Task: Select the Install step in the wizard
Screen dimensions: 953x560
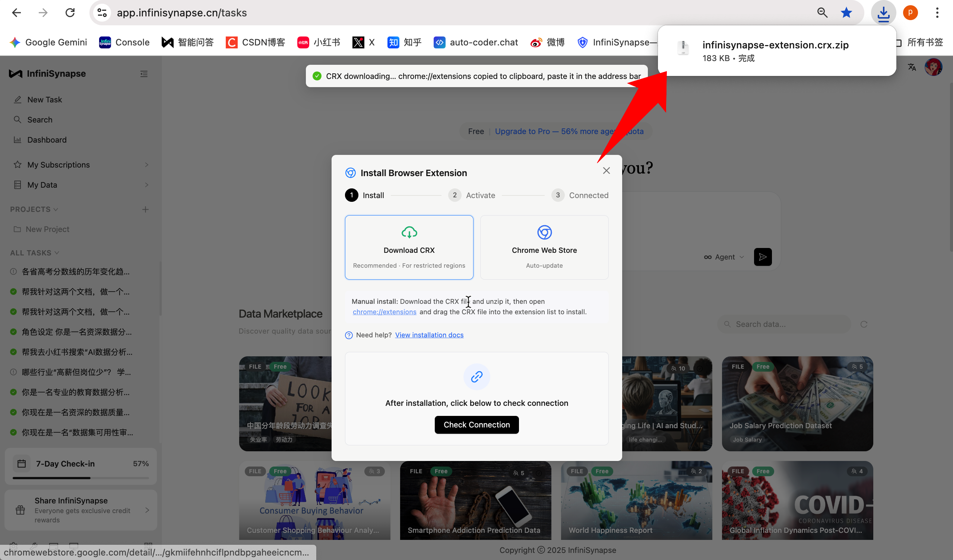Action: point(365,195)
